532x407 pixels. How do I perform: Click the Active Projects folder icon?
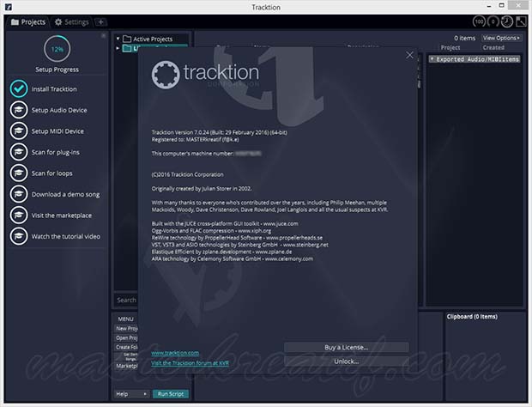click(127, 39)
